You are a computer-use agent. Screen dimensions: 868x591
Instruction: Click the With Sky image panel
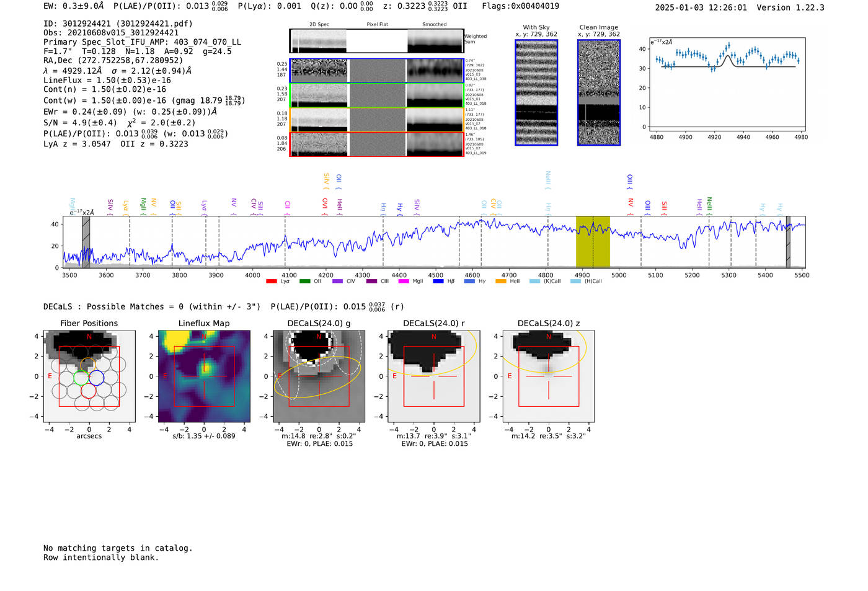tap(536, 92)
